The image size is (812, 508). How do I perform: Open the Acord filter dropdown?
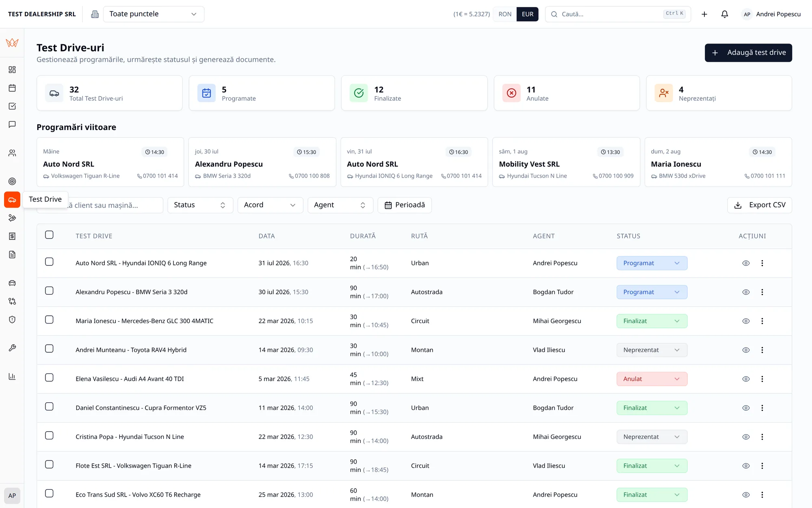pyautogui.click(x=270, y=205)
